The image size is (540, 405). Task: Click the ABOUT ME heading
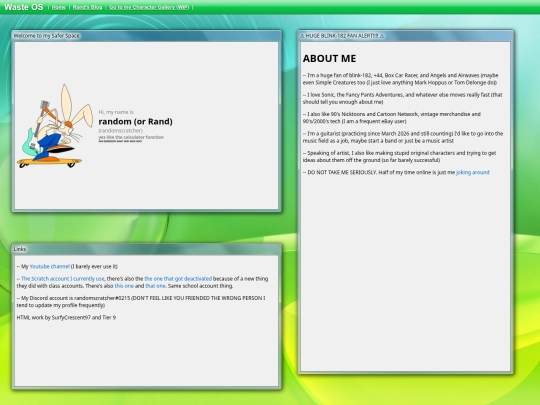tap(330, 59)
